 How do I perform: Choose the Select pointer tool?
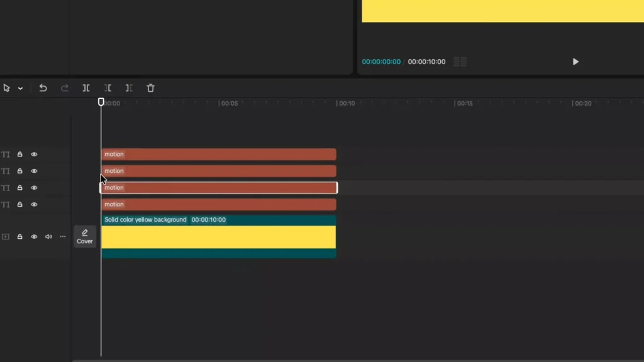pyautogui.click(x=7, y=88)
